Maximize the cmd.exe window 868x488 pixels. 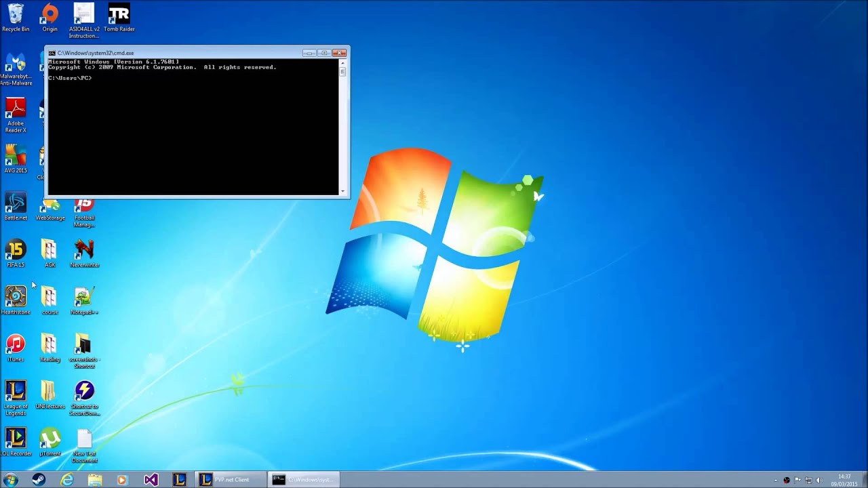(324, 53)
